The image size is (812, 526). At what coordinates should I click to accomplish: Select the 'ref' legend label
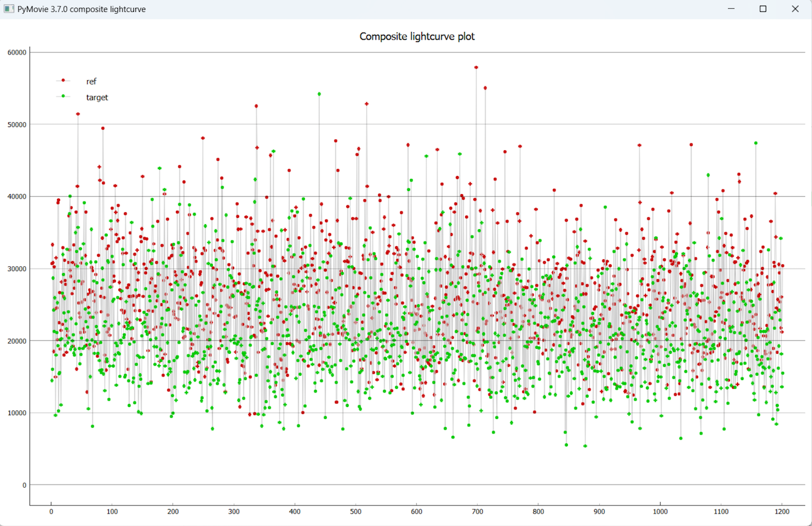[x=91, y=81]
